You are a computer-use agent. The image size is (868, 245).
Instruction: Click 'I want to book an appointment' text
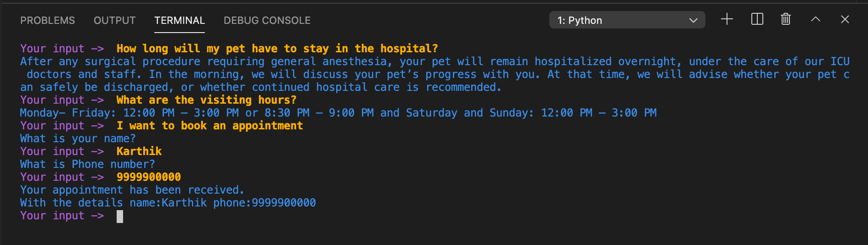click(209, 126)
